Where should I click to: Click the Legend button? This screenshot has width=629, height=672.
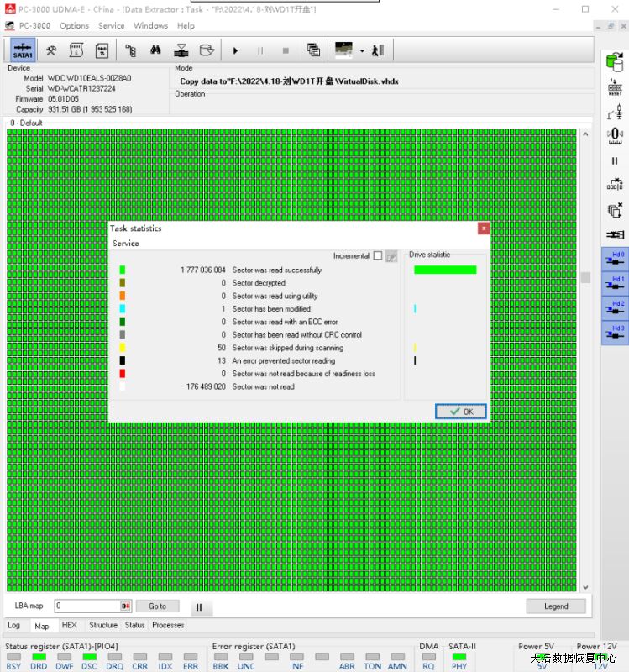[556, 606]
